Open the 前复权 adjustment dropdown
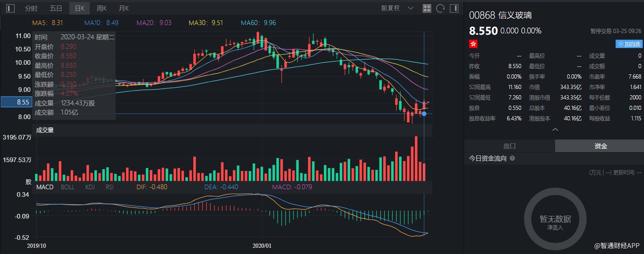 tap(397, 8)
